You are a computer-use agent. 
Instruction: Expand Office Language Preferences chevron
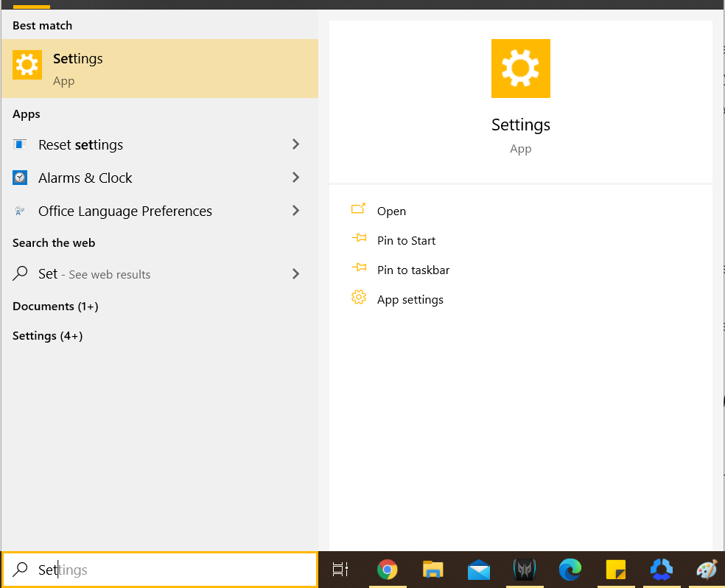pyautogui.click(x=296, y=211)
